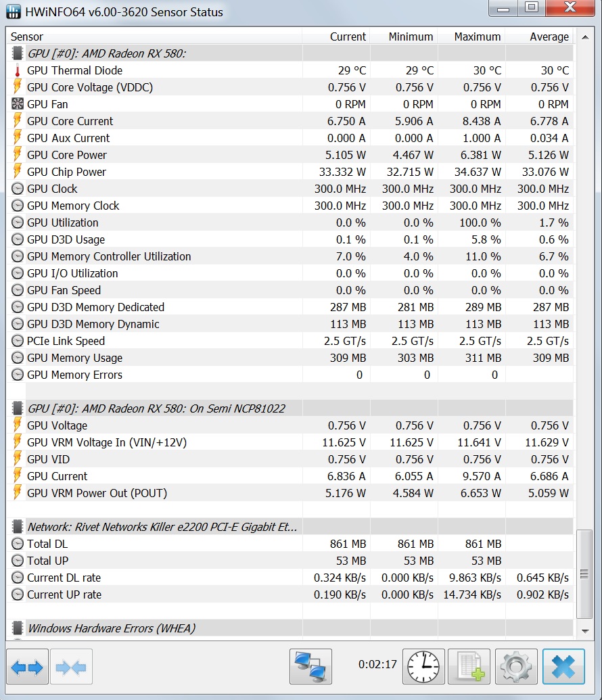Click the clock icon beside GPU Memory Clock
602x700 pixels.
coord(17,206)
